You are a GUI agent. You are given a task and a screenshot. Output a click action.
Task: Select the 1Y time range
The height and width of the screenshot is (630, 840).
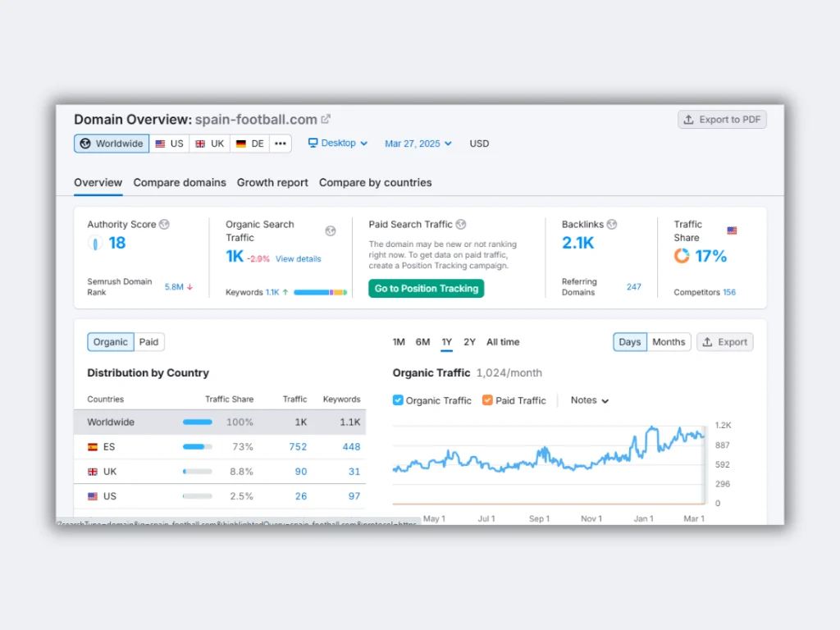(x=447, y=342)
